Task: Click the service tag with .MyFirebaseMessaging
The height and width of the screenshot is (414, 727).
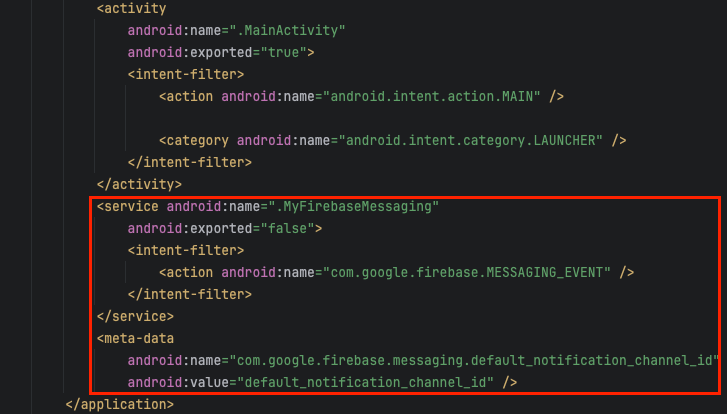Action: pyautogui.click(x=268, y=207)
